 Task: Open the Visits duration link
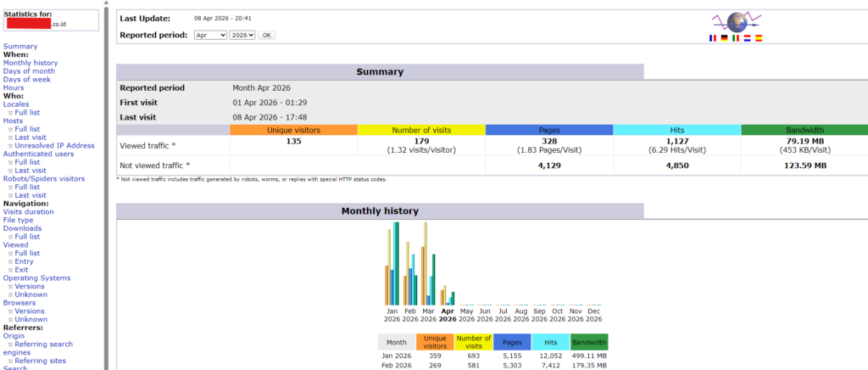pos(28,211)
